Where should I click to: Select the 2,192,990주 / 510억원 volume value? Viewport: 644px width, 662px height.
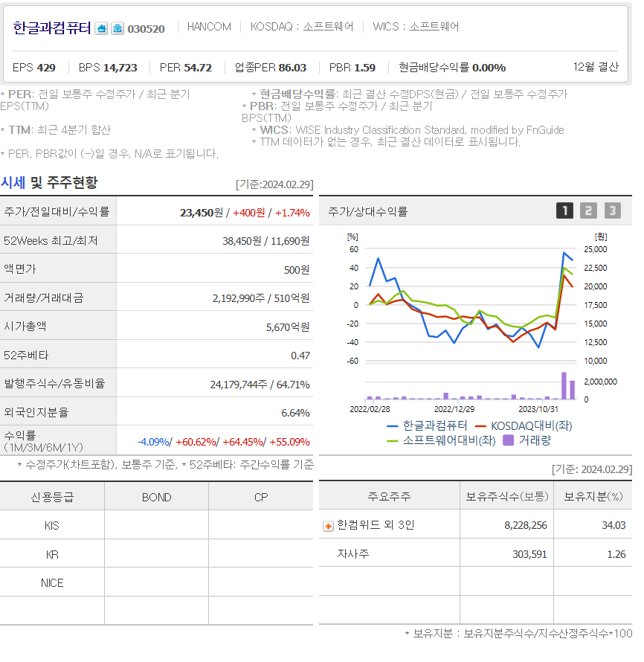click(261, 298)
